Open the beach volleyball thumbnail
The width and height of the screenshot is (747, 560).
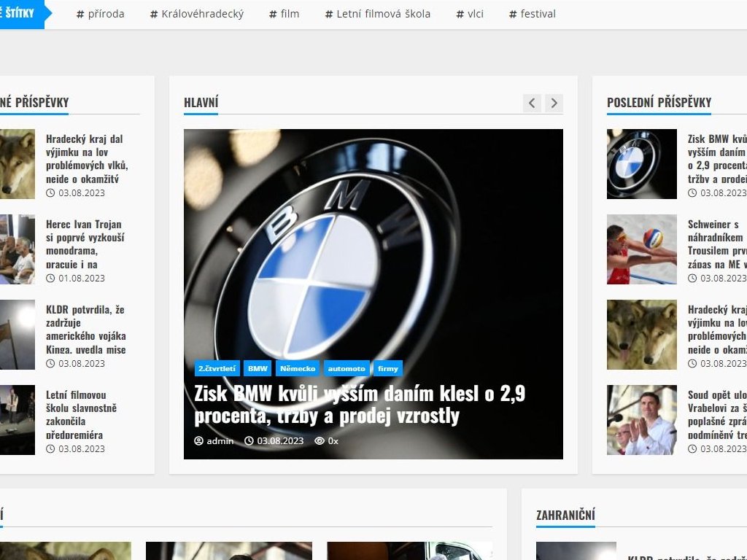pyautogui.click(x=641, y=249)
